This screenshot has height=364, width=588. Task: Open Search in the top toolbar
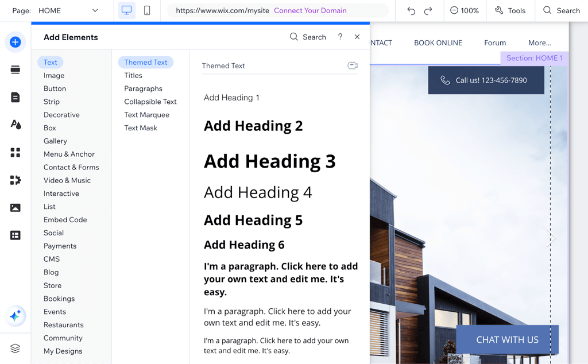562,10
